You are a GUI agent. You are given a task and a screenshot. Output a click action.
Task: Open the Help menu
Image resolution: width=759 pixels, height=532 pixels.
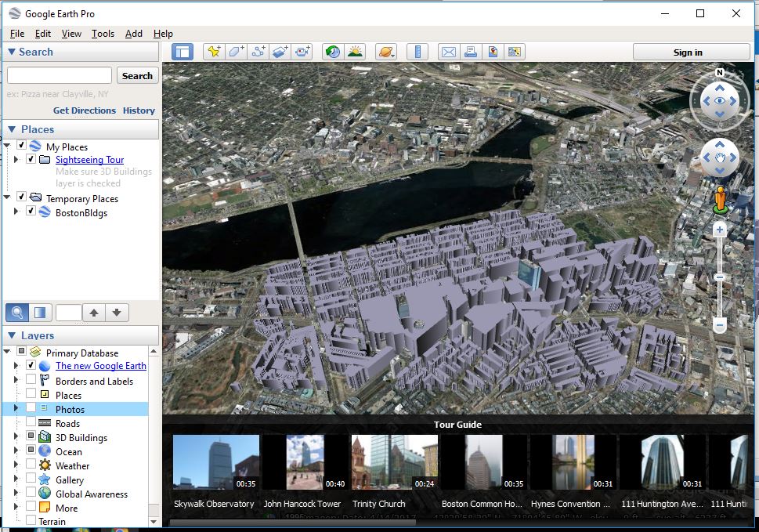pyautogui.click(x=163, y=34)
